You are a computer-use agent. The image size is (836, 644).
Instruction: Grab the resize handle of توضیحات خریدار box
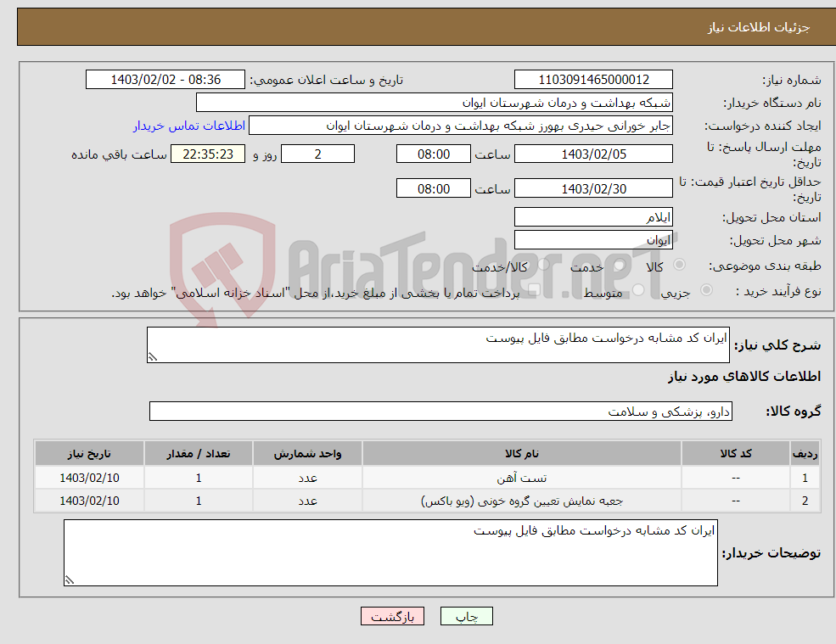click(x=70, y=580)
